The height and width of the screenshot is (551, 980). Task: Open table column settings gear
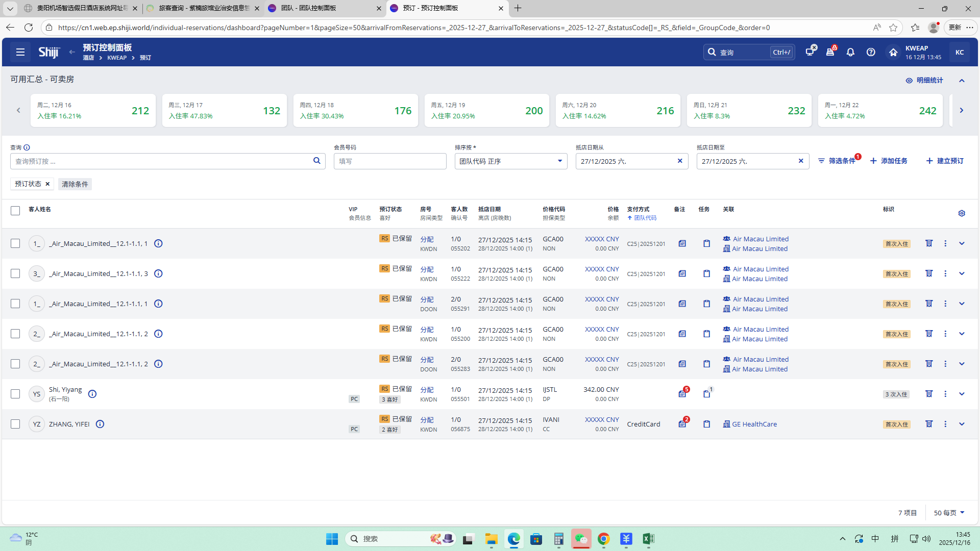pos(962,213)
